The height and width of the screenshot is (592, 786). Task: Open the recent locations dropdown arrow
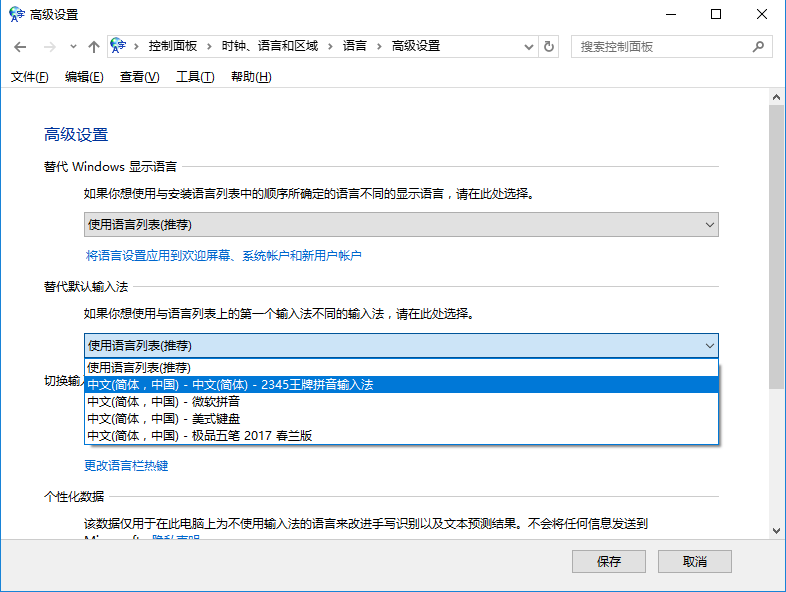click(x=73, y=47)
